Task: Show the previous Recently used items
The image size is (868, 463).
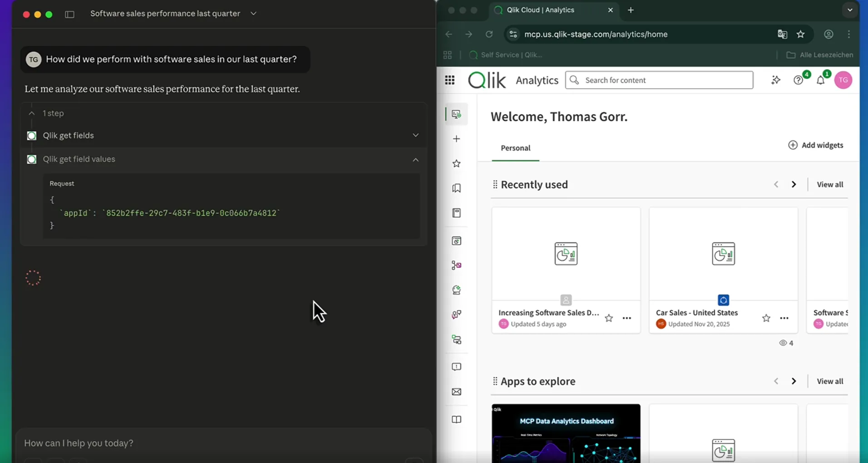Action: tap(776, 184)
